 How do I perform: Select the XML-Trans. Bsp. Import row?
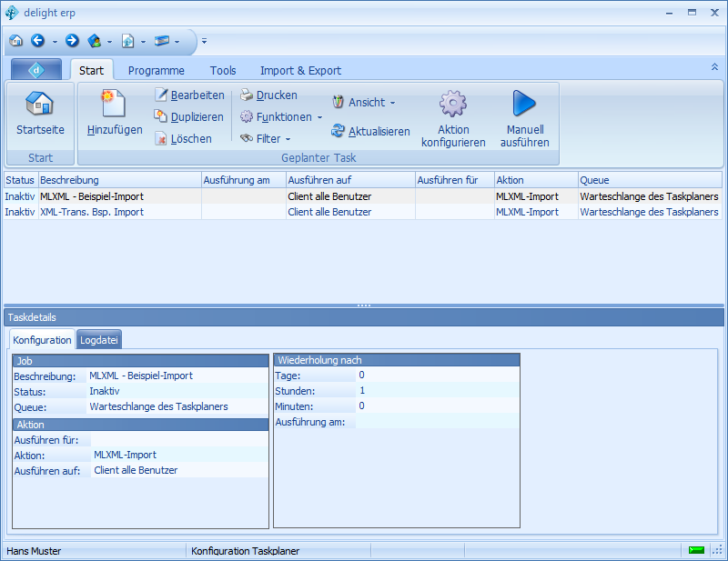tap(92, 212)
